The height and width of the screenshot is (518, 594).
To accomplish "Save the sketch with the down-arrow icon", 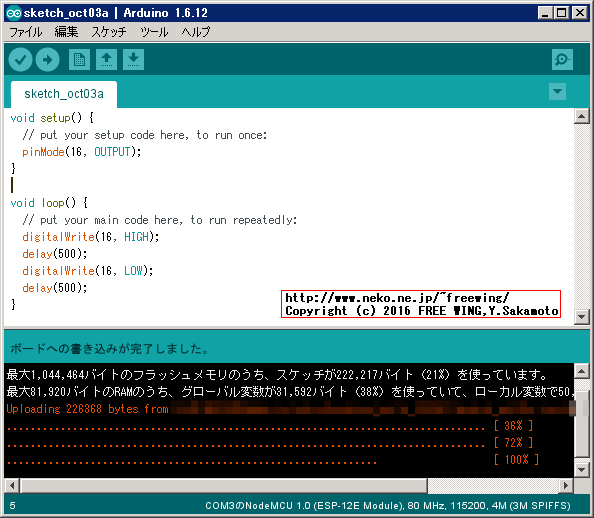I will 133,59.
